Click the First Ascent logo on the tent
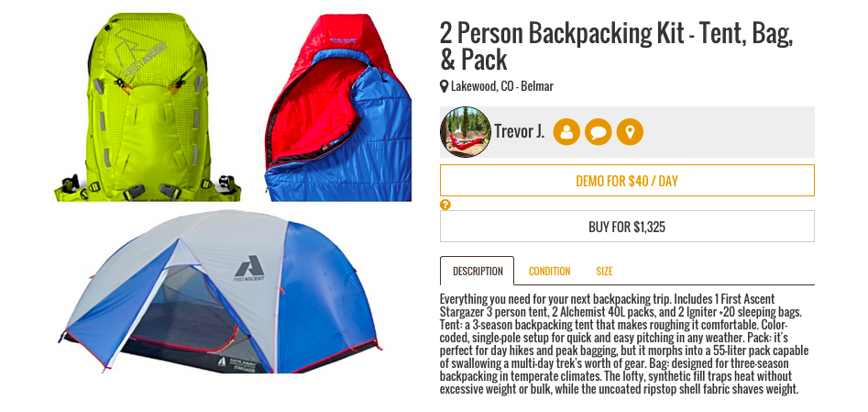This screenshot has width=868, height=412. pos(249,268)
